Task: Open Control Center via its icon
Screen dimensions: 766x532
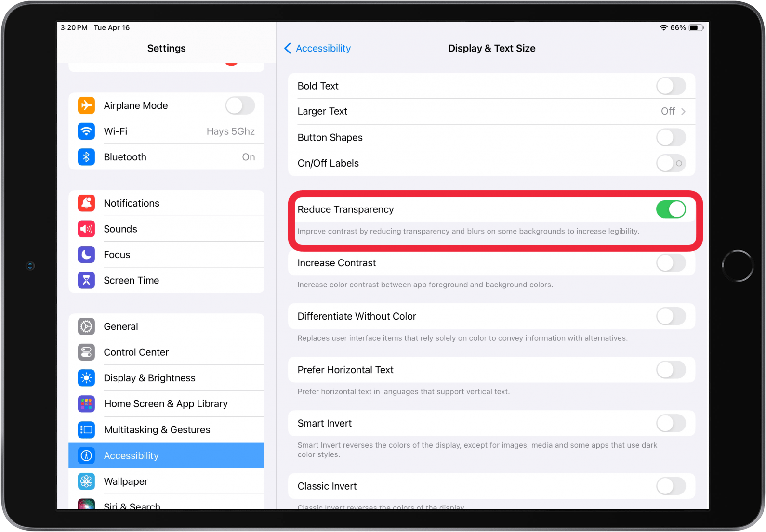Action: (x=86, y=352)
